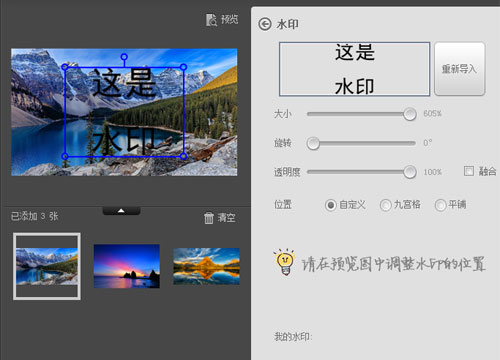Click the 重新导入 re-import button
This screenshot has height=360, width=500.
459,69
